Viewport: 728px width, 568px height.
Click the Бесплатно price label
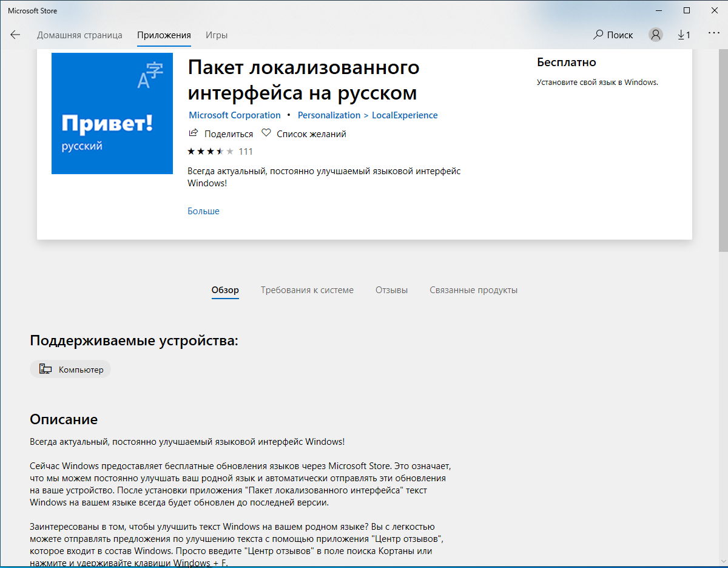(567, 62)
